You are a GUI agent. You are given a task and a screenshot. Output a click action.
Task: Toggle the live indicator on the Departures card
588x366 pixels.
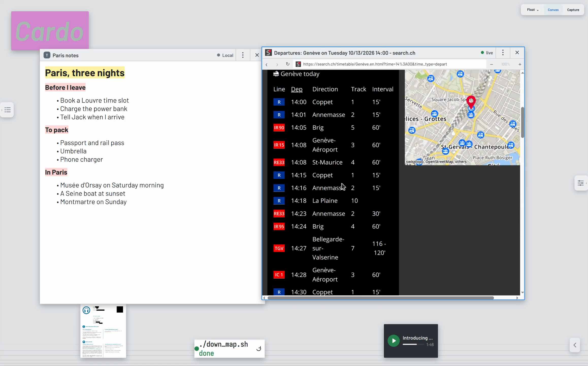[487, 53]
